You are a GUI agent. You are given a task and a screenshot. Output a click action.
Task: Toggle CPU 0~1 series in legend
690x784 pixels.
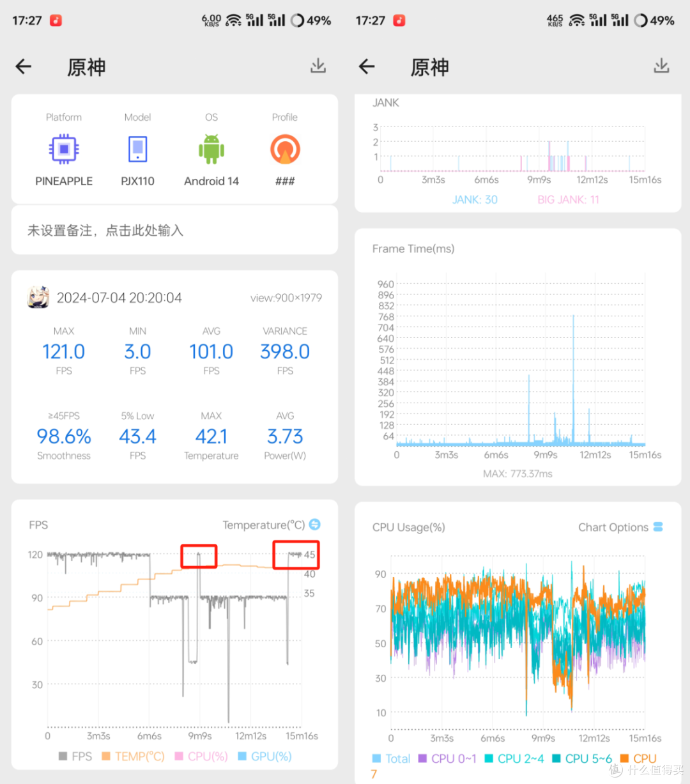(x=447, y=759)
